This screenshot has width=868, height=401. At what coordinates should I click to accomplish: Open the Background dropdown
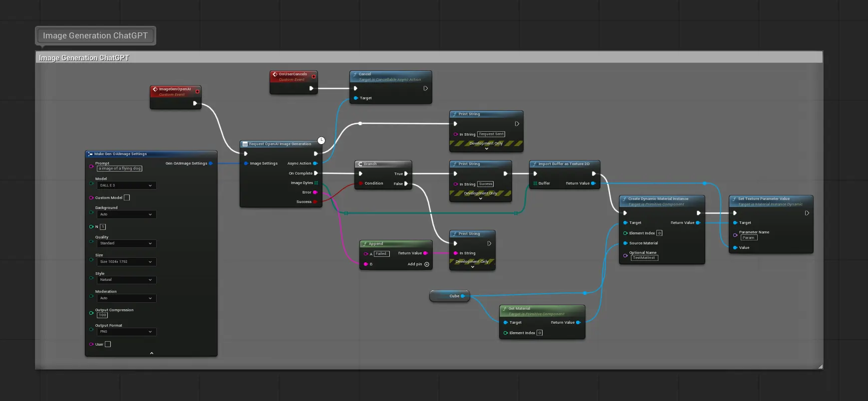pyautogui.click(x=126, y=214)
